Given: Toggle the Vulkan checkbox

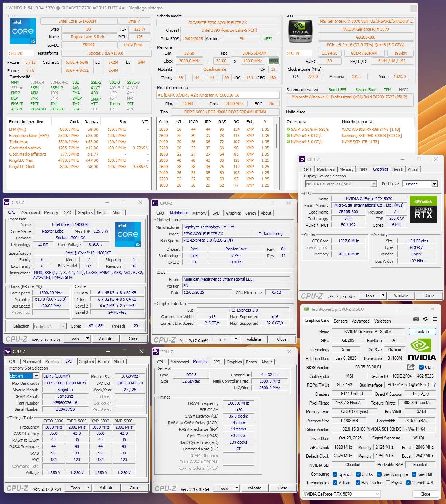Looking at the screenshot, I should pos(335,482).
